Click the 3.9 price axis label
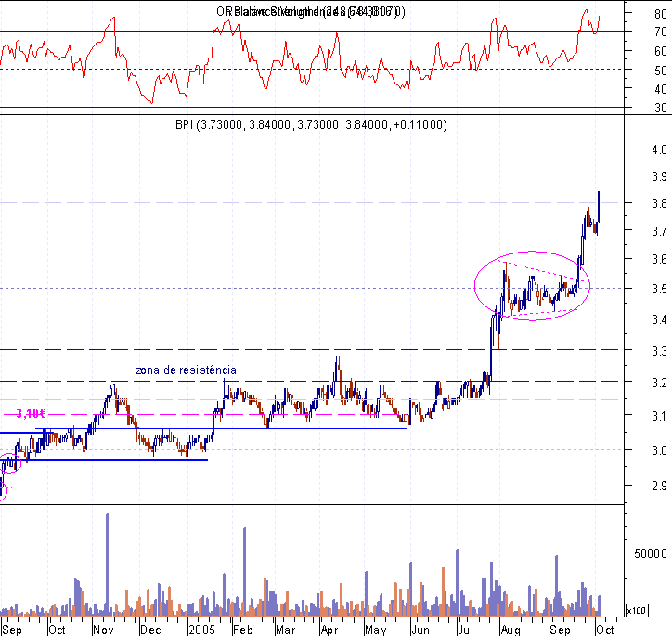The image size is (672, 636). tap(659, 176)
